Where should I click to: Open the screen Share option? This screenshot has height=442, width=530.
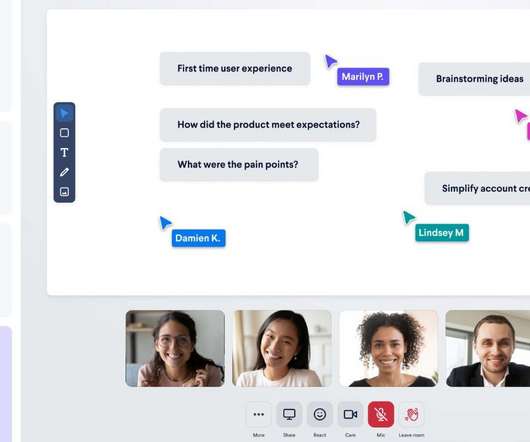point(289,414)
